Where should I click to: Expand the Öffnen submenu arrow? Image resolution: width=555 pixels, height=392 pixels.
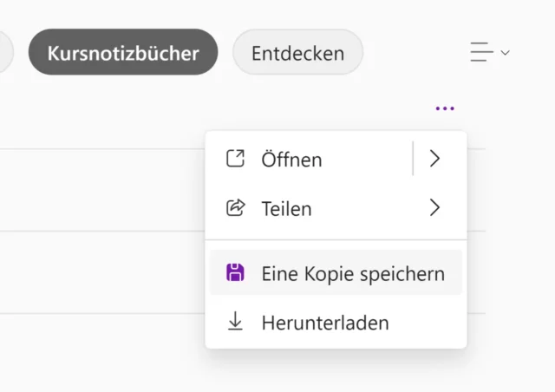pyautogui.click(x=435, y=159)
